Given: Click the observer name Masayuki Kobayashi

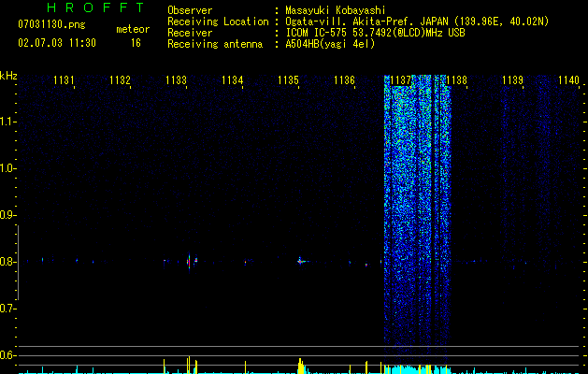Looking at the screenshot, I should click(x=336, y=10).
